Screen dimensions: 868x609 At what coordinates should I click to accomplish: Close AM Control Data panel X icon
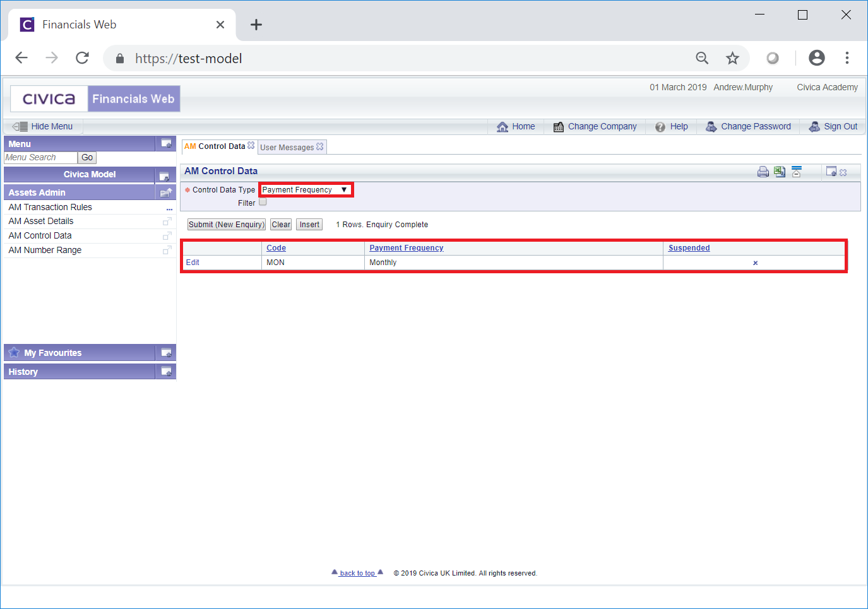coord(843,172)
